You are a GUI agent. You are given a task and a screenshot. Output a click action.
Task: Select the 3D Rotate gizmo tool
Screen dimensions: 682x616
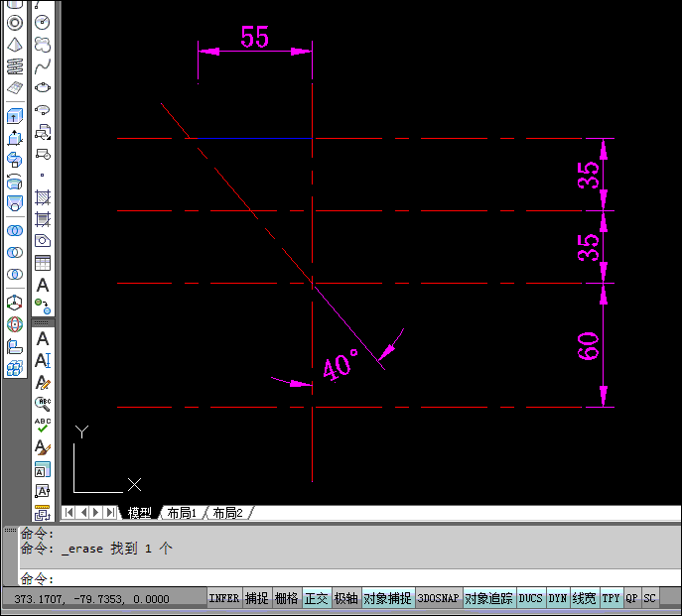(15, 324)
